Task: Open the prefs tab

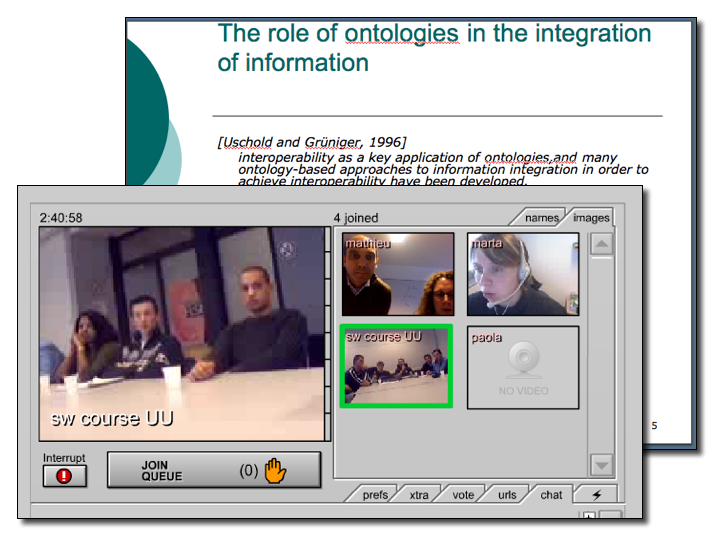Action: 375,495
